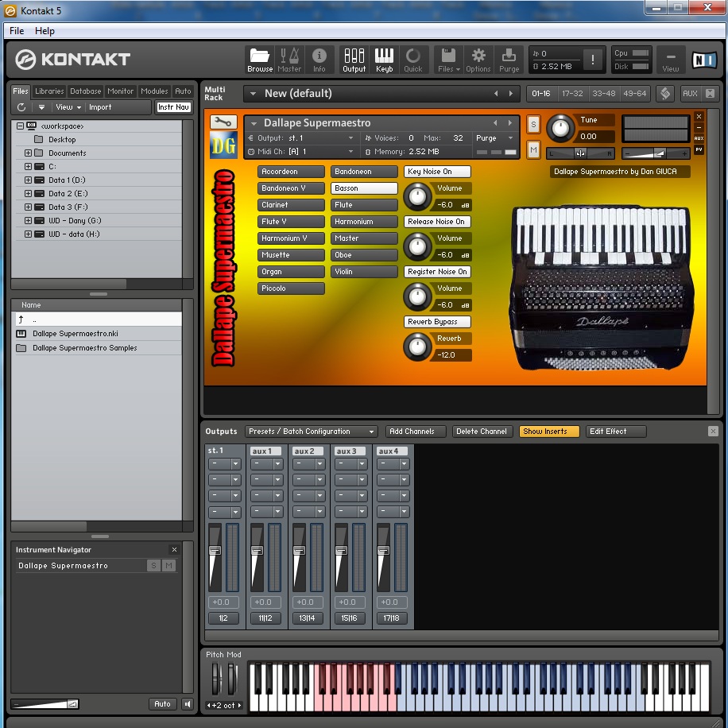Remove the Dallape Supermaestro instrument from rack

point(699,117)
